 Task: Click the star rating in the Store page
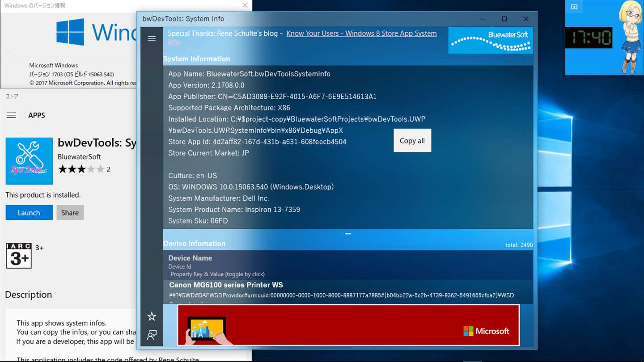tap(81, 169)
